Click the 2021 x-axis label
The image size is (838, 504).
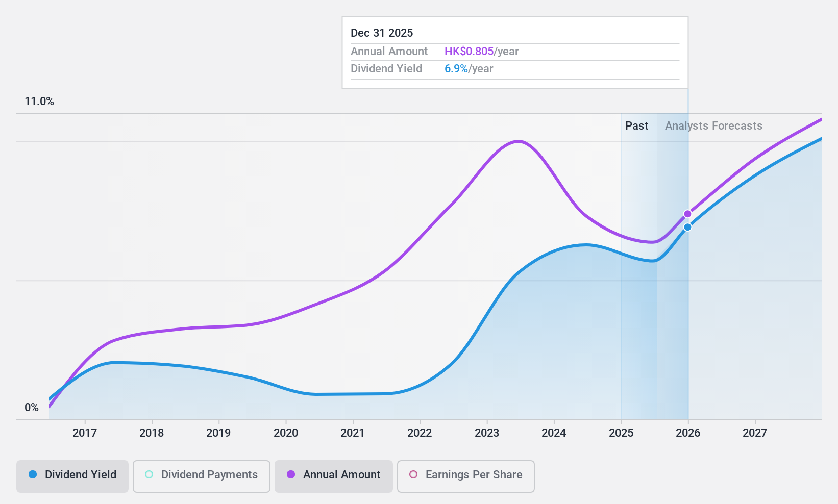[x=353, y=433]
